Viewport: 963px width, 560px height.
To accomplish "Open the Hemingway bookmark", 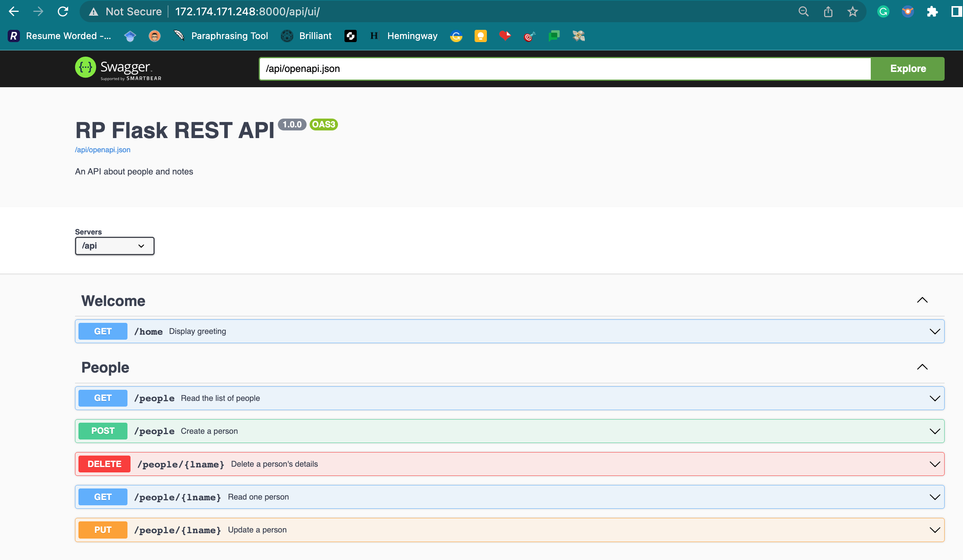I will click(413, 36).
